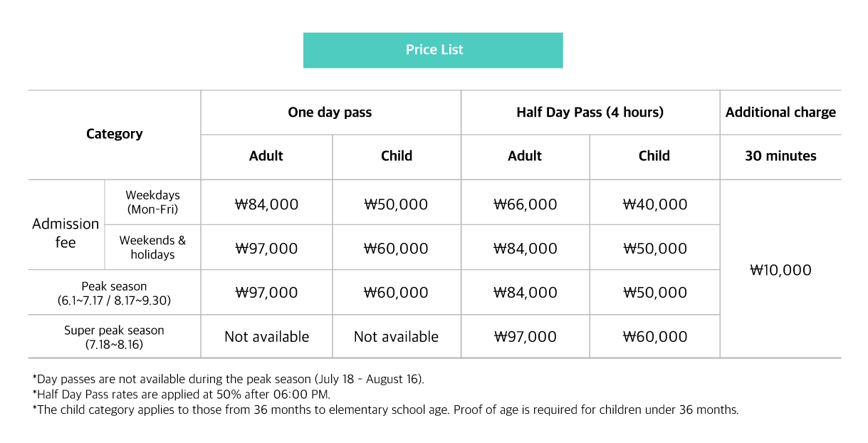This screenshot has height=443, width=868.
Task: Select the ₩10,000 additional charge cell
Action: pyautogui.click(x=780, y=270)
